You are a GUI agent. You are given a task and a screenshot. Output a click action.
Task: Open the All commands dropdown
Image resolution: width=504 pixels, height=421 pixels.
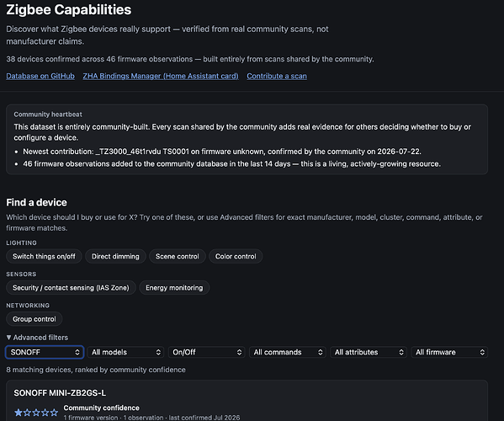pos(288,352)
